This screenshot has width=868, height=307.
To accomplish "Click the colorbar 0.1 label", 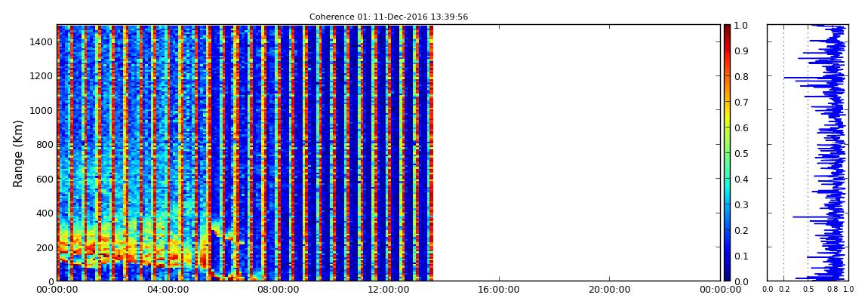I will click(x=741, y=256).
